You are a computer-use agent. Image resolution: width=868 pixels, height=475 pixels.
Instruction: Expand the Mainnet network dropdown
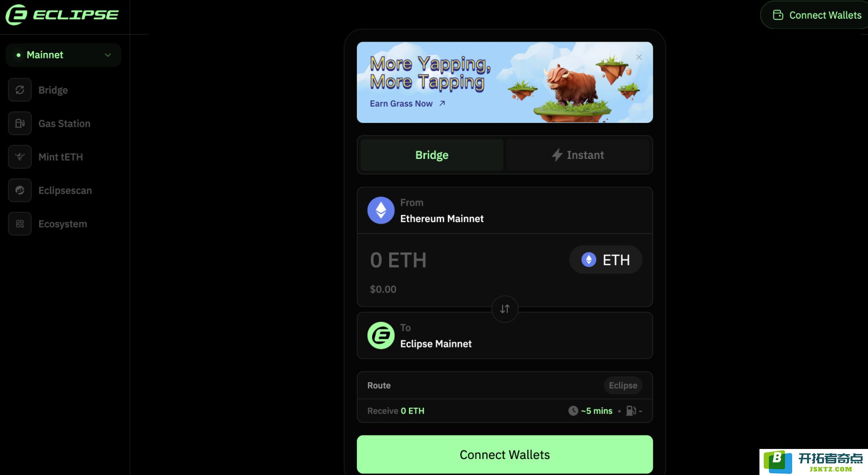tap(63, 55)
